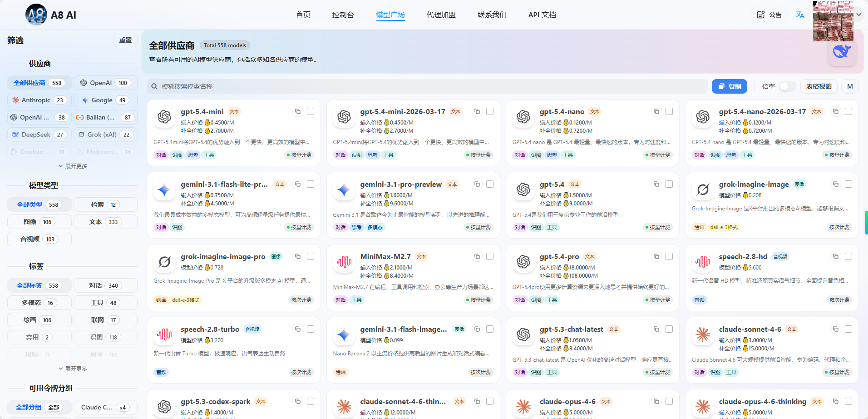The height and width of the screenshot is (419, 868).
Task: Click the model name search field
Action: [427, 86]
